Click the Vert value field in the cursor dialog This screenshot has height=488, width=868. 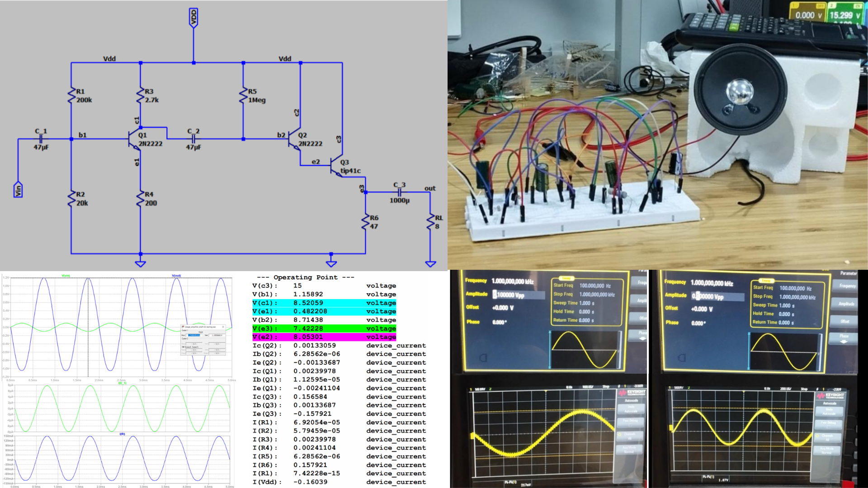pyautogui.click(x=217, y=335)
